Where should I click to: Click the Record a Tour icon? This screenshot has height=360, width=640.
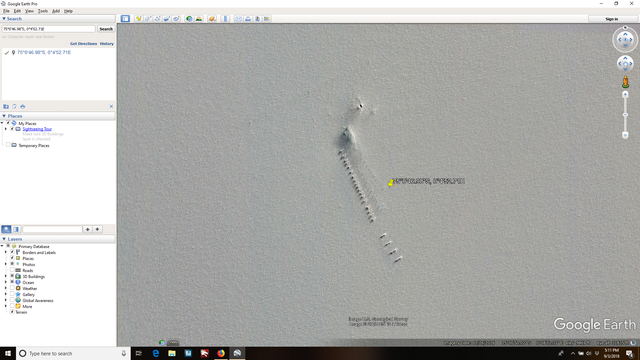click(x=176, y=19)
